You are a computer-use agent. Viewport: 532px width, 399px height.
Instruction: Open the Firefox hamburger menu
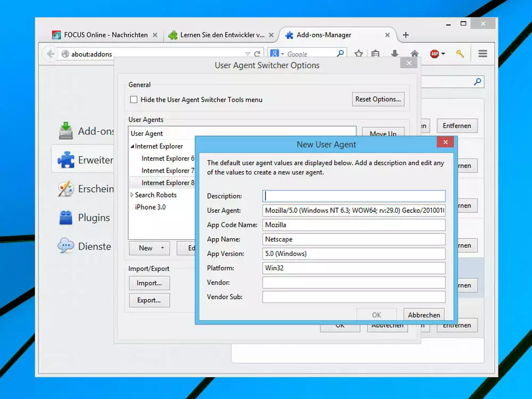483,54
